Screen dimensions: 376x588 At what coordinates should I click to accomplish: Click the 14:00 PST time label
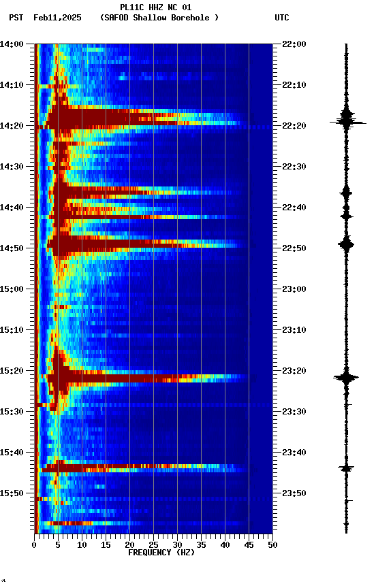pyautogui.click(x=12, y=44)
